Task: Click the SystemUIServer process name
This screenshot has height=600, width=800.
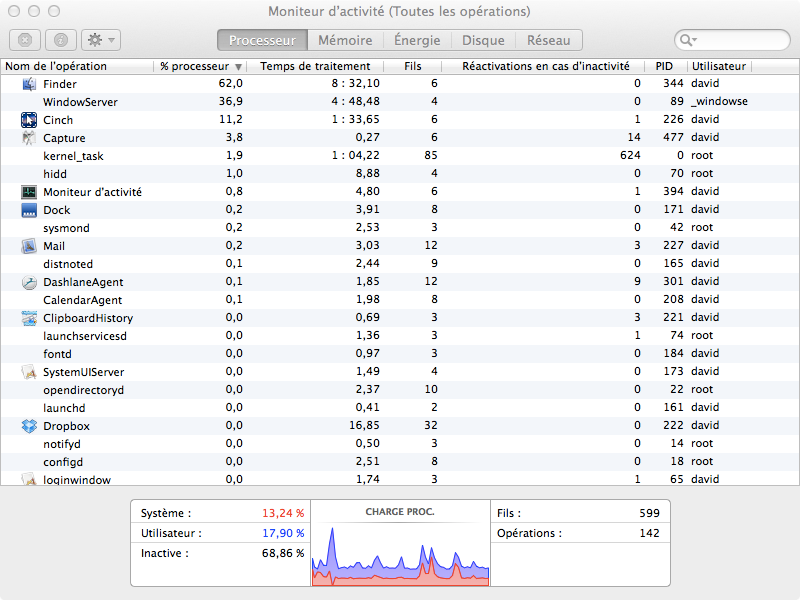Action: 84,372
